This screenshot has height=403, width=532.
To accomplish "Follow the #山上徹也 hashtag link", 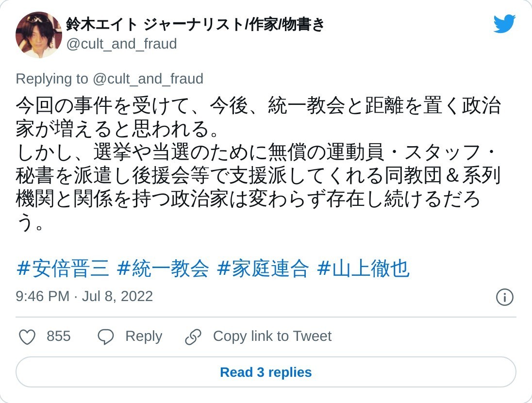I will click(x=363, y=269).
